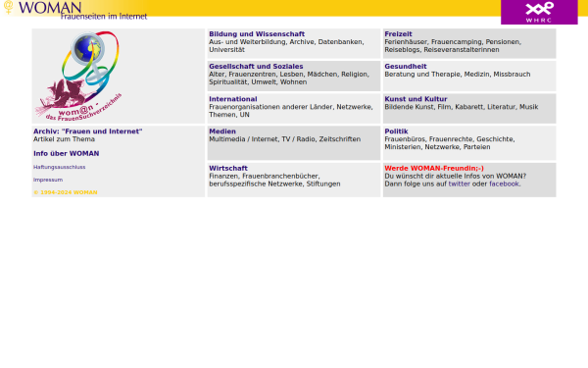Image resolution: width=588 pixels, height=368 pixels.
Task: Click the 'Aus- und Weiterbildung, Archive' description
Action: pos(286,46)
